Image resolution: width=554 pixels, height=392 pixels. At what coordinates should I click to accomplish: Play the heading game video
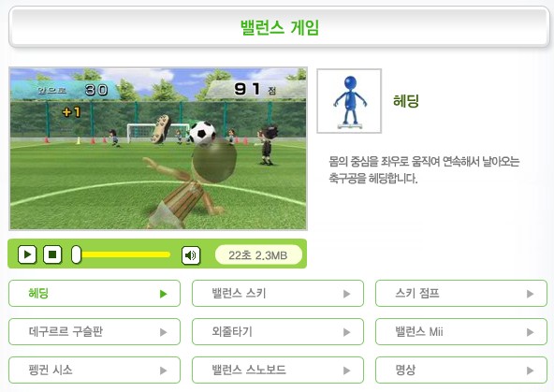27,254
